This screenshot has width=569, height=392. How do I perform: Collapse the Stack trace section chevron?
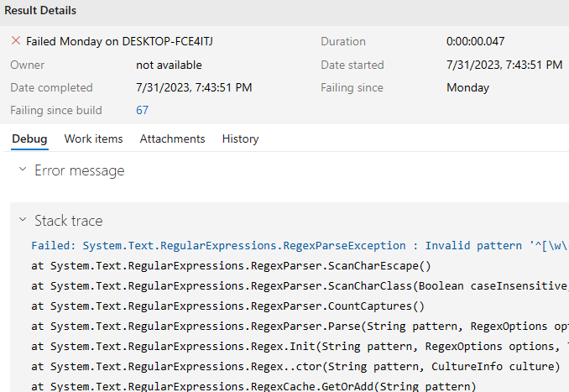click(x=23, y=220)
